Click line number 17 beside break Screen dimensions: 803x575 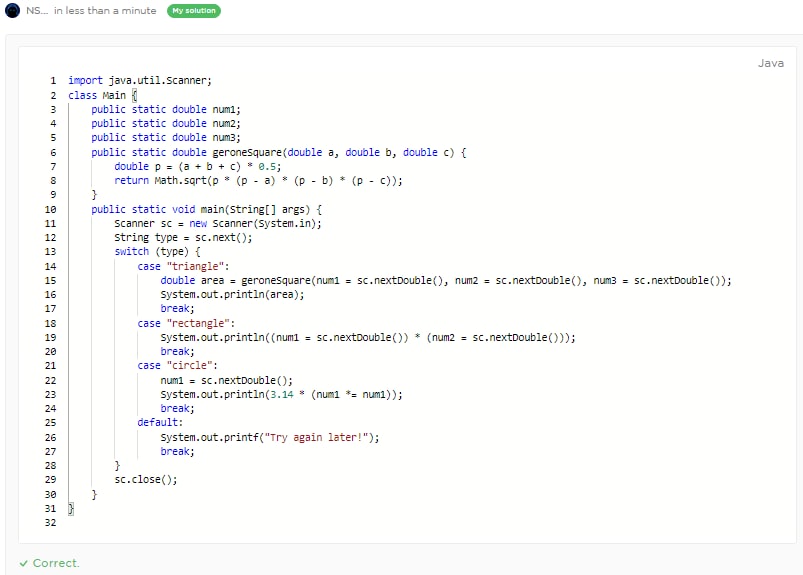click(x=50, y=309)
